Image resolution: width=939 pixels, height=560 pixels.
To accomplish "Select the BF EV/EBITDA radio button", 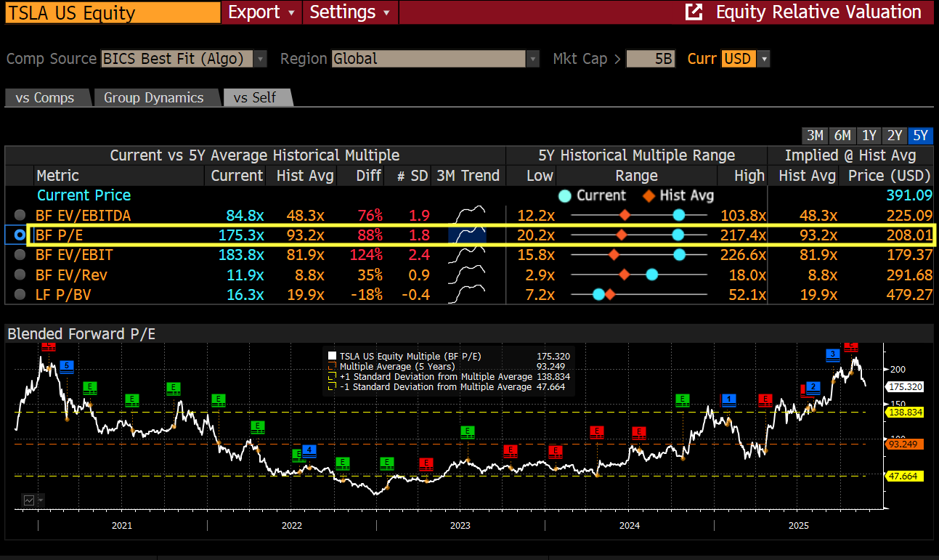I will 20,215.
